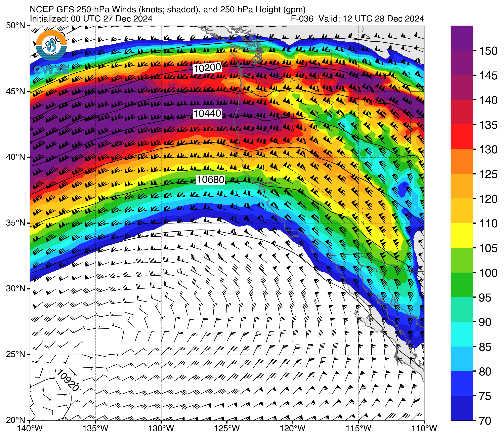Click the dark purple top colorbar swatch

(462, 38)
